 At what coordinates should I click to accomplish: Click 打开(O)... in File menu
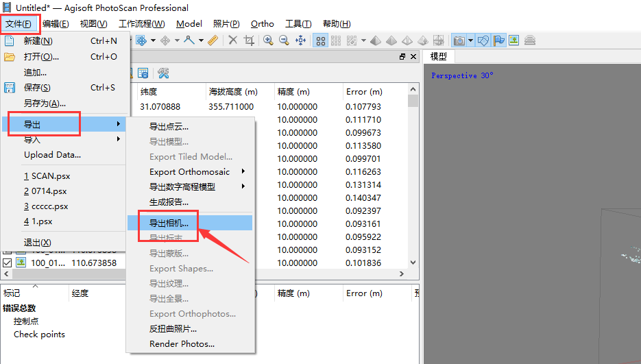point(63,56)
